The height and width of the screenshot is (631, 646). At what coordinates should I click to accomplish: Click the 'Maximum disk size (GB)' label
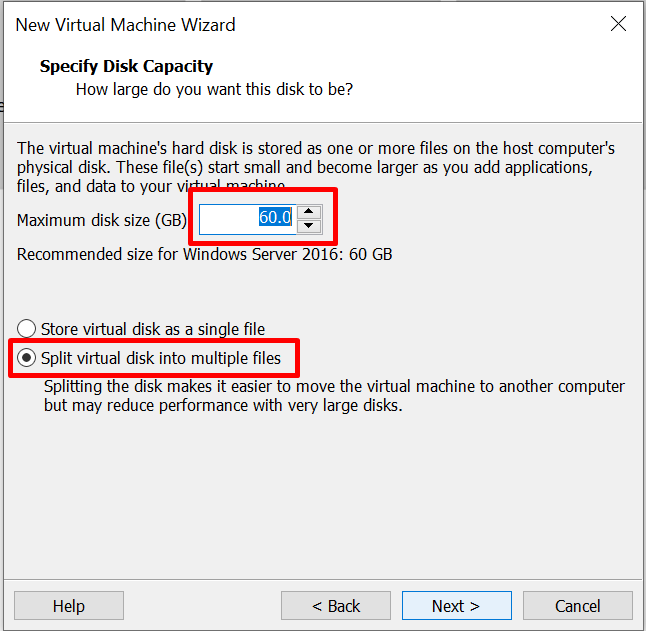[x=102, y=219]
